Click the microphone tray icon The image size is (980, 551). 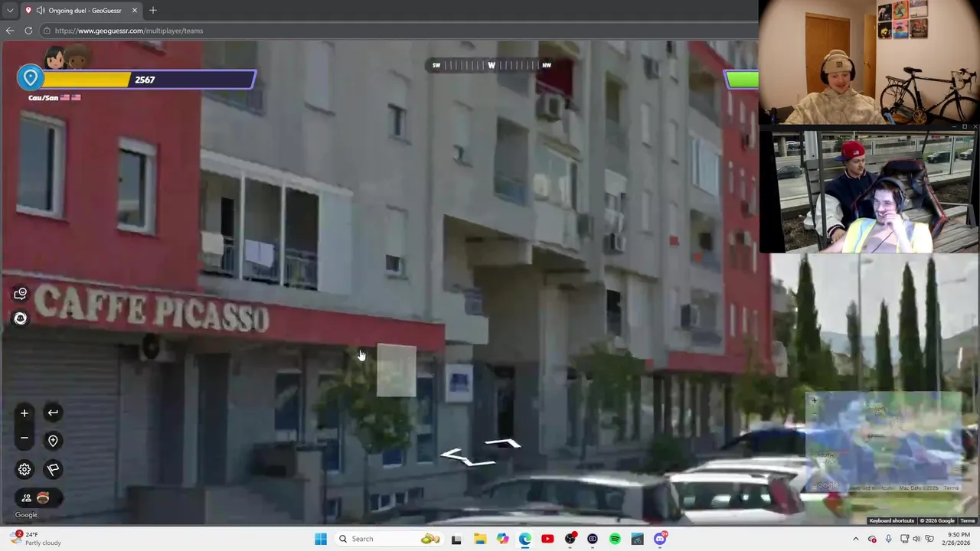(888, 539)
